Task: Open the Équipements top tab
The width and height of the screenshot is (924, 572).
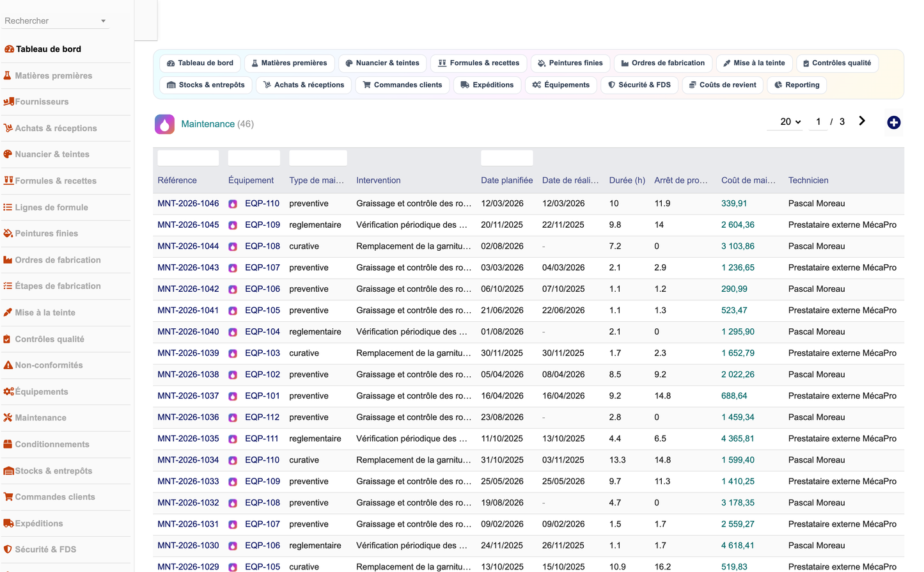Action: pos(561,85)
